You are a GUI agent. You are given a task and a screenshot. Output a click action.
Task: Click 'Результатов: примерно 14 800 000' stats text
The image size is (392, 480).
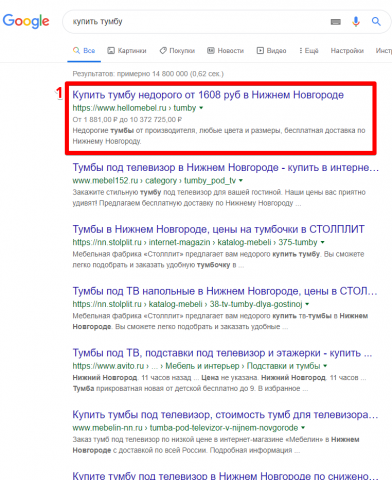click(x=148, y=74)
